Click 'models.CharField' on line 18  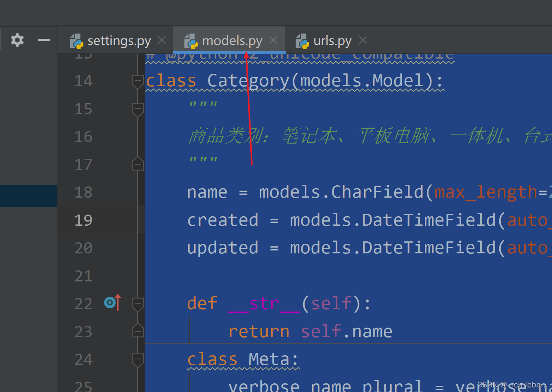point(341,192)
